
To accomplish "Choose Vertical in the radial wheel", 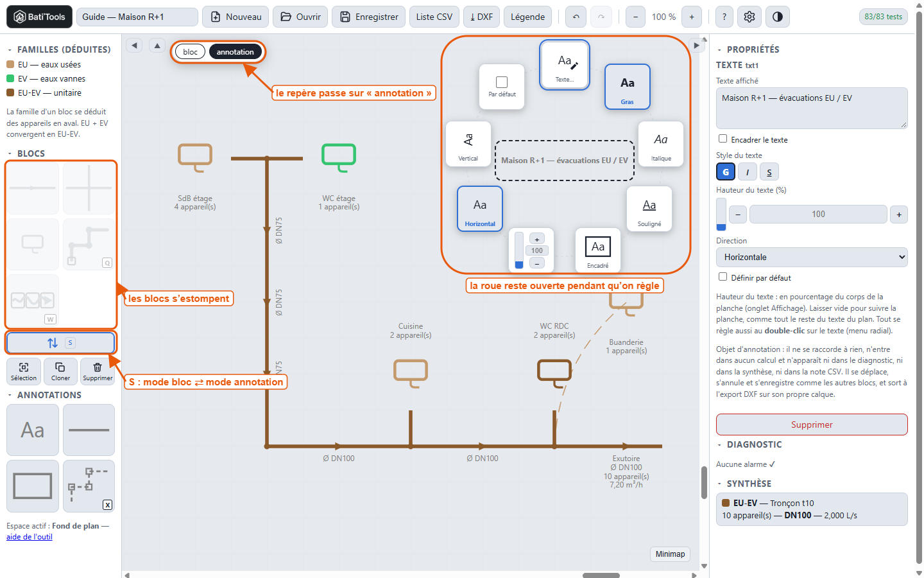I will click(468, 144).
